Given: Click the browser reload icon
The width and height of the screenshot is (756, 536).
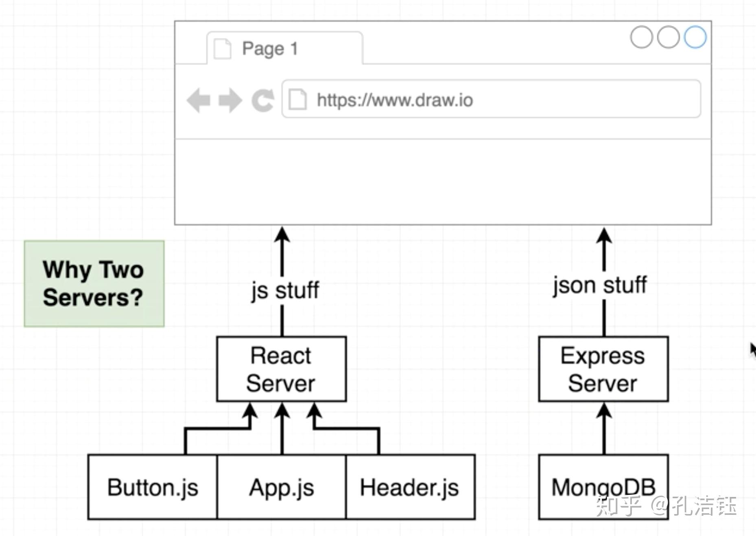Looking at the screenshot, I should (x=263, y=100).
